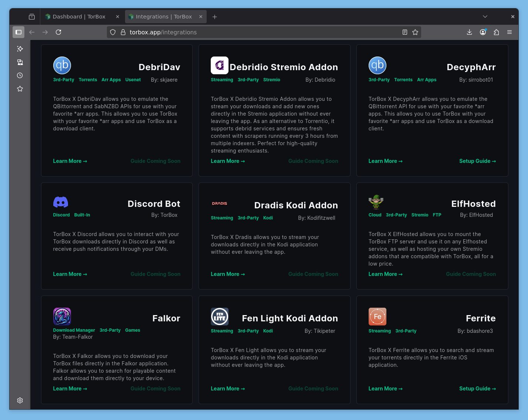Bookmark this page with the star
The image size is (528, 420).
[415, 32]
